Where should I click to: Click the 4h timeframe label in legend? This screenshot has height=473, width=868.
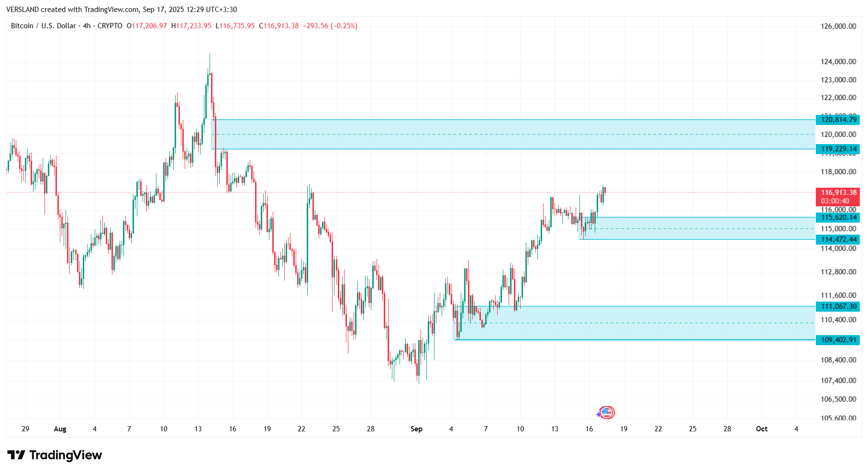click(87, 26)
